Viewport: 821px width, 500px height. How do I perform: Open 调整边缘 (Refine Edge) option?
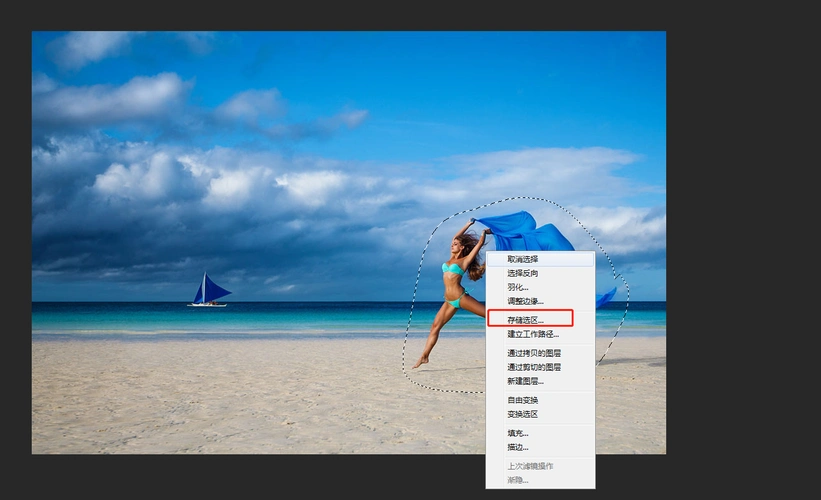tap(525, 301)
